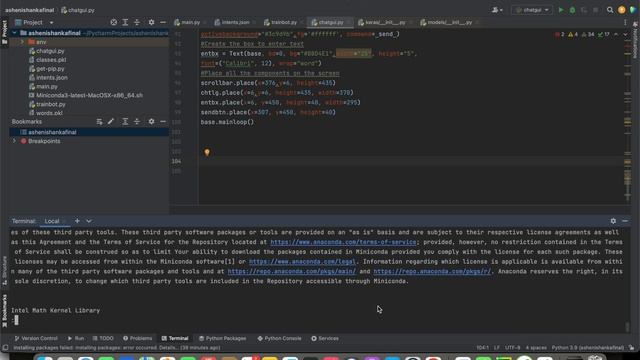The image size is (640, 360).
Task: Open the terminal session options chevron
Action: point(89,221)
